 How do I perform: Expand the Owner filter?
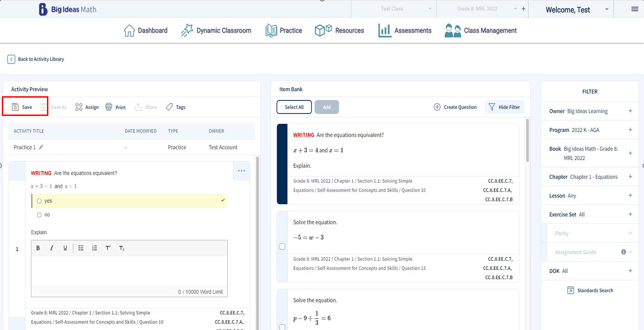pos(630,111)
